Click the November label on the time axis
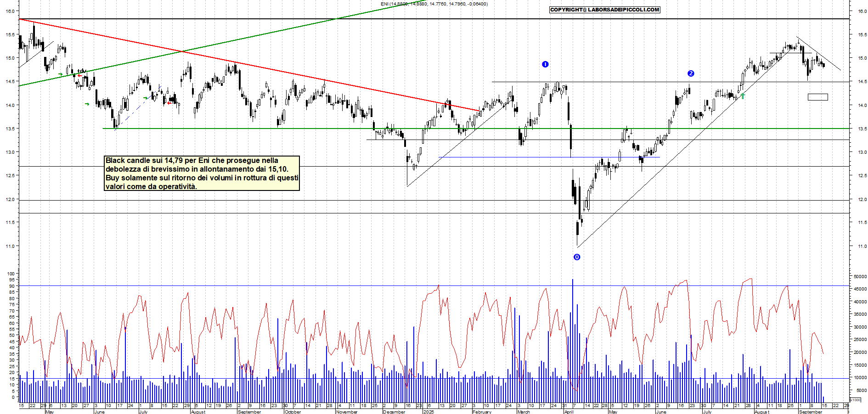Image resolution: width=868 pixels, height=414 pixels. (347, 412)
